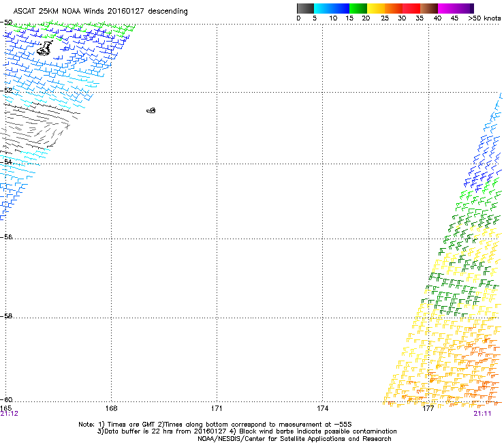
Task: Click the '45' label under the color bar
Action: click(x=454, y=18)
